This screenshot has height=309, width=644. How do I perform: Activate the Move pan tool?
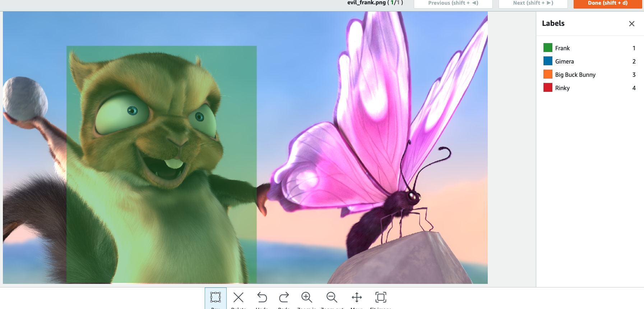357,298
